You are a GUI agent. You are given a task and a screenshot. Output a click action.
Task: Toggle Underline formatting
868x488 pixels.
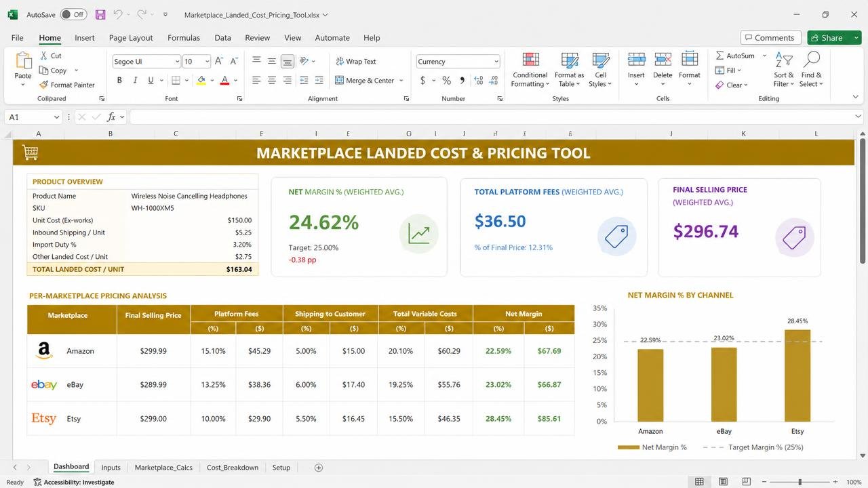pyautogui.click(x=151, y=80)
